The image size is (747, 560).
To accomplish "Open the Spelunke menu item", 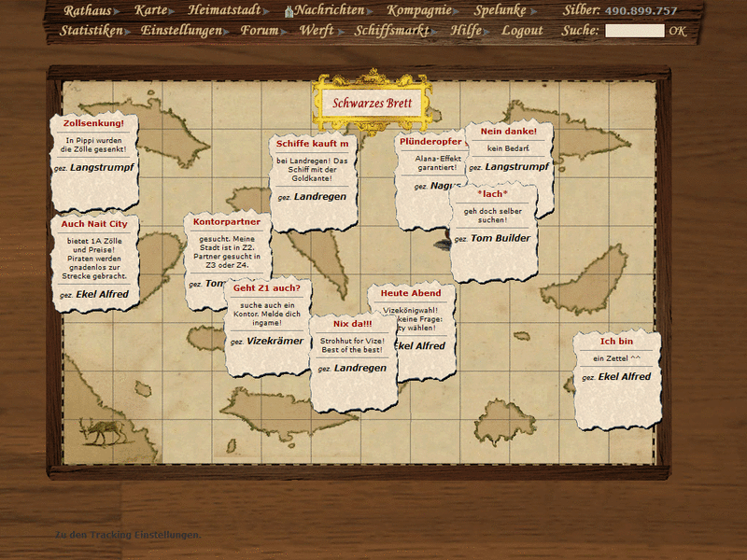I will [x=500, y=10].
